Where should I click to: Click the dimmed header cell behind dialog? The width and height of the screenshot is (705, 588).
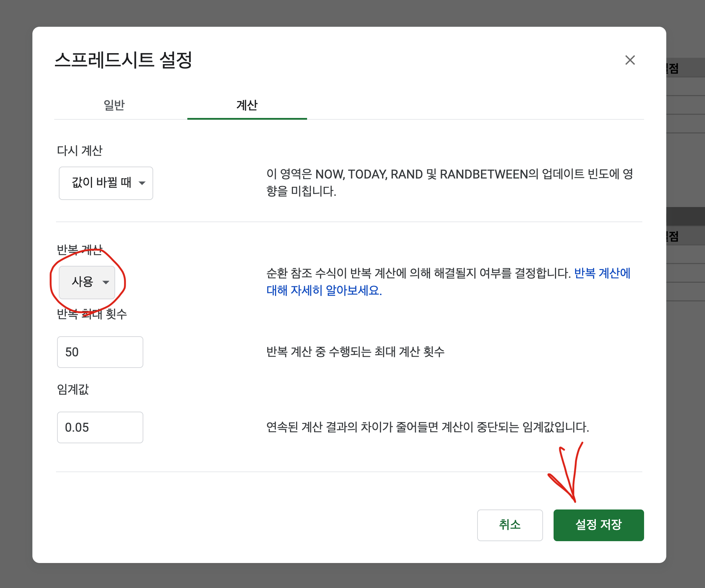[686, 68]
